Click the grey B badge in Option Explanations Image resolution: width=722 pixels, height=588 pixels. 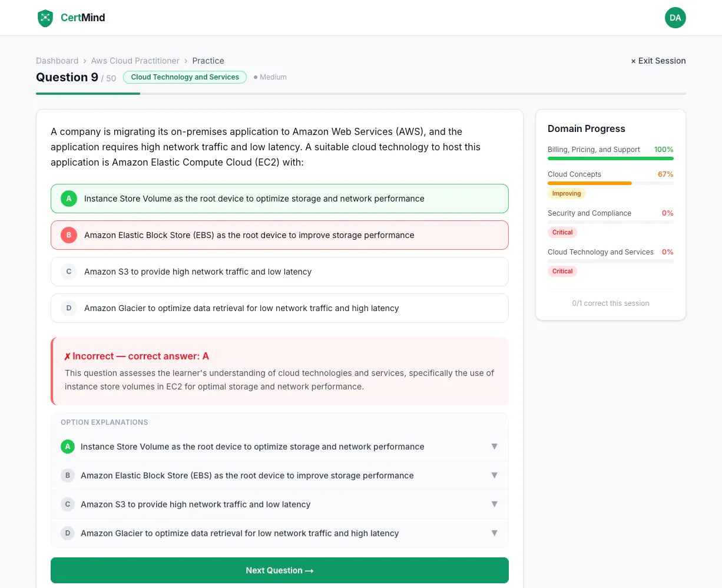click(68, 475)
